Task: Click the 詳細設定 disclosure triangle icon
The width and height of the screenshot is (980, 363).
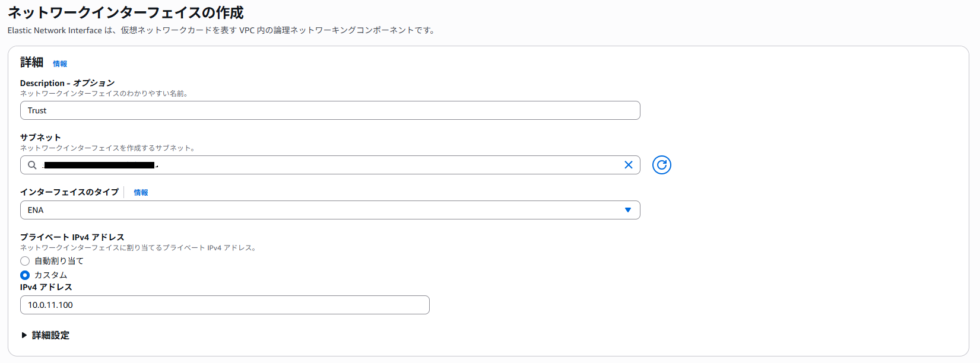Action: click(24, 335)
